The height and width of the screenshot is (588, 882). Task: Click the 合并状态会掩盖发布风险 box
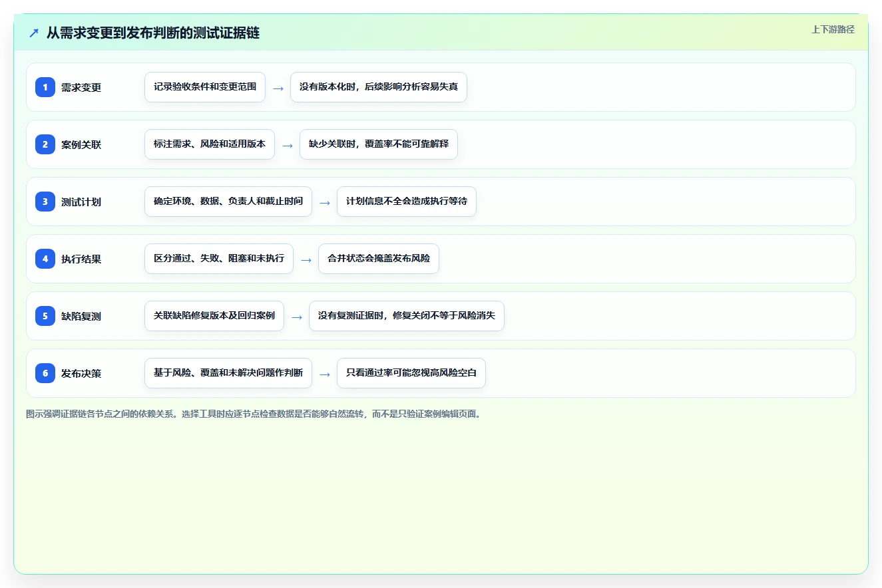coord(379,259)
